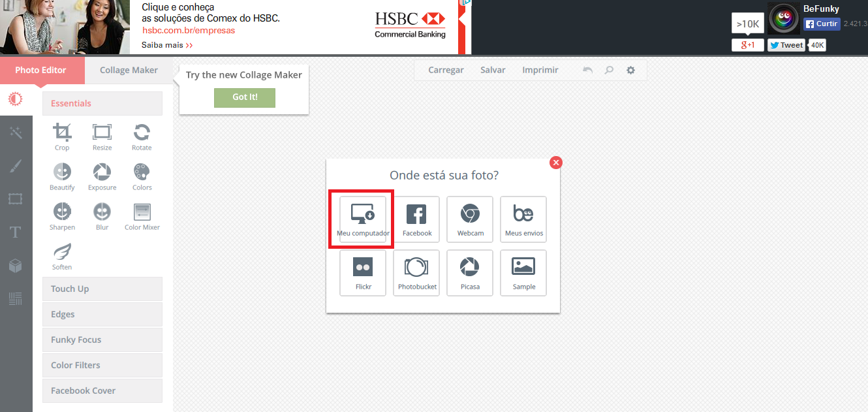
Task: Expand the Facebook Cover section
Action: (x=102, y=390)
